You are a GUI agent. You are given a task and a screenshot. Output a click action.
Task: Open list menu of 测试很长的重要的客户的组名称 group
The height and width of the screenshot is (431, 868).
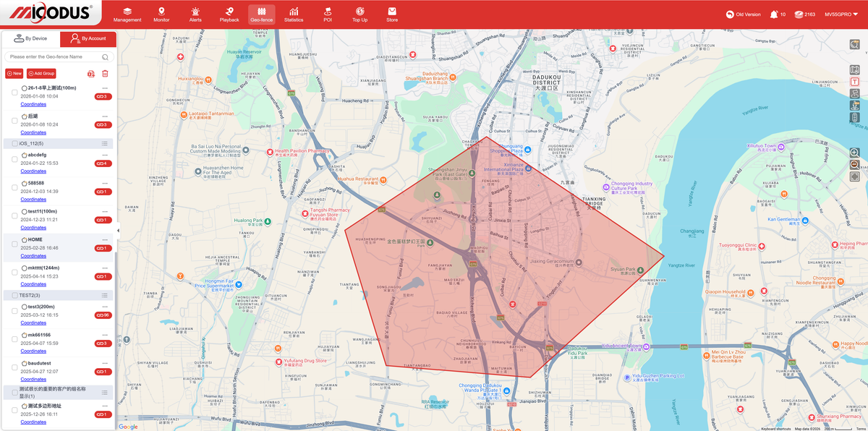pyautogui.click(x=105, y=392)
